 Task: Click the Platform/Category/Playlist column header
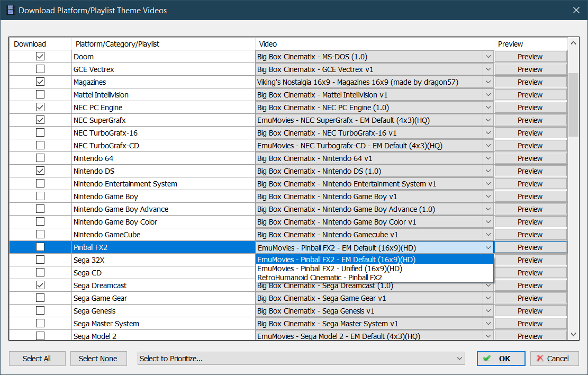pyautogui.click(x=164, y=44)
